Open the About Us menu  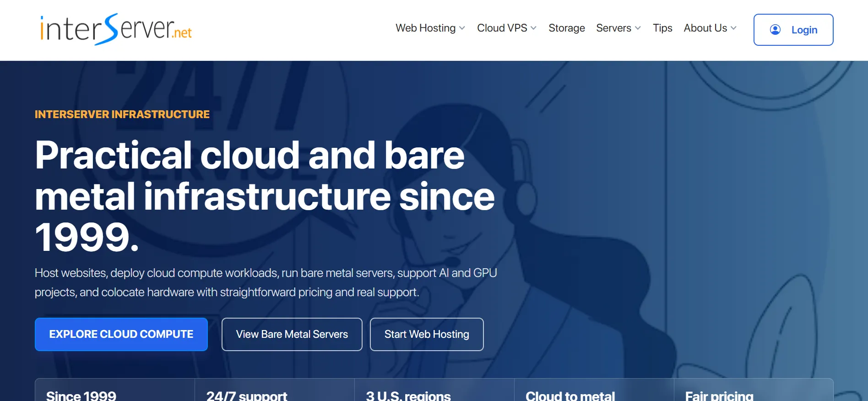[710, 28]
